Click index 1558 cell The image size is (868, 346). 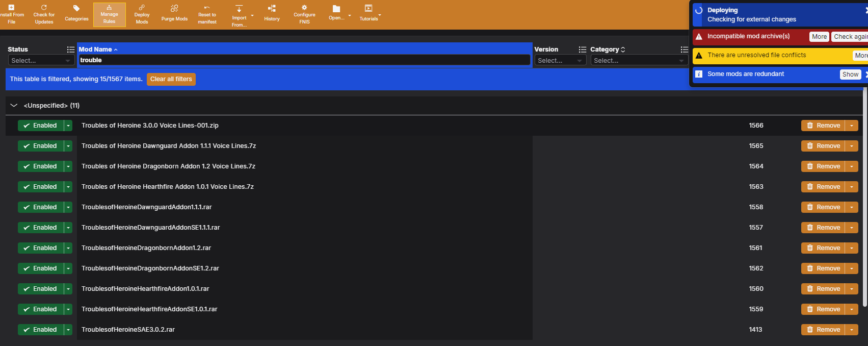coord(756,207)
